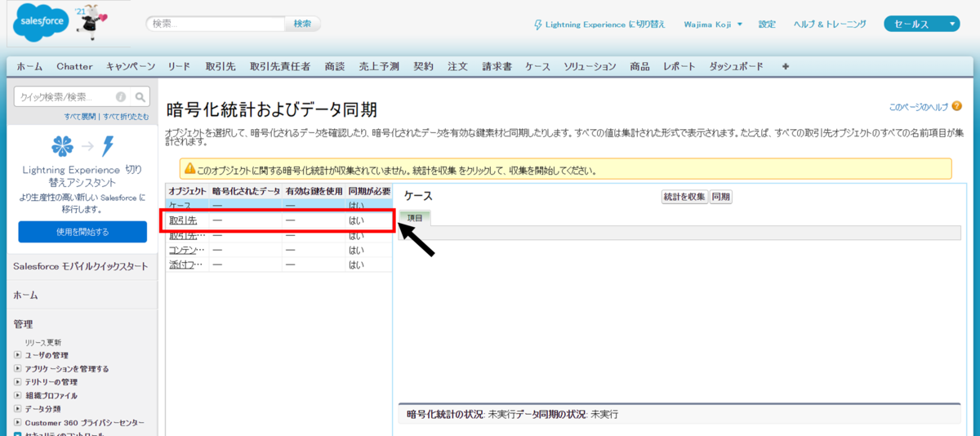This screenshot has height=436, width=980.
Task: Open the レポート tab
Action: (x=679, y=66)
